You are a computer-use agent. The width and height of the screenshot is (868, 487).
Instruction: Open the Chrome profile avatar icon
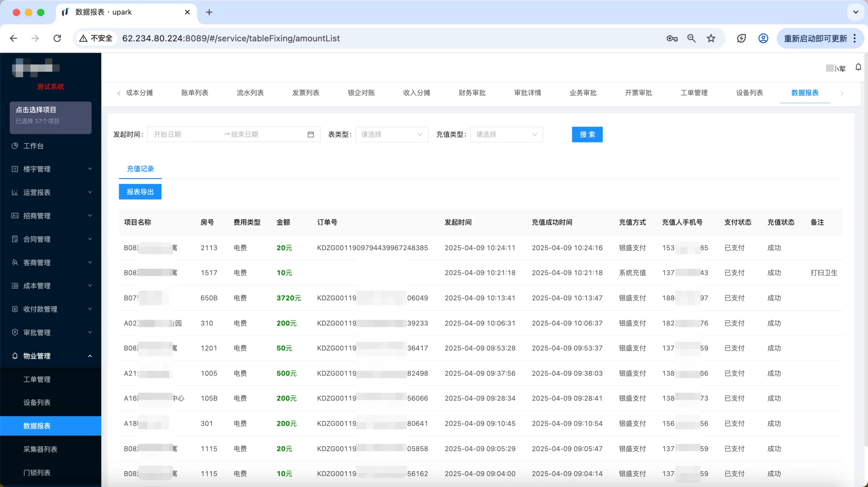tap(763, 38)
